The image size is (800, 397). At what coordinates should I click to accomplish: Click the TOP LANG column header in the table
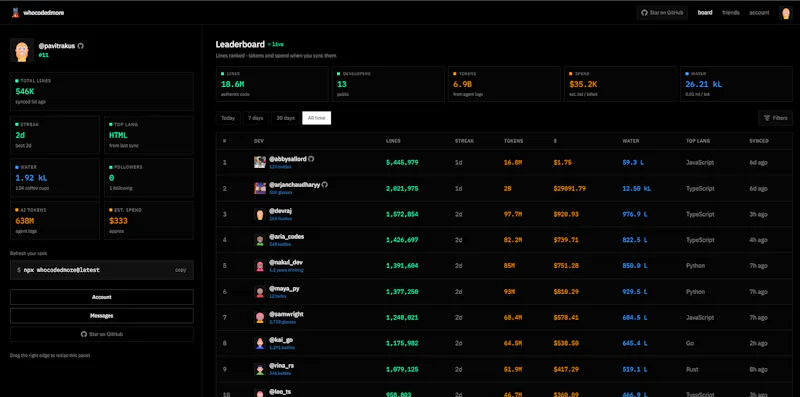click(698, 141)
